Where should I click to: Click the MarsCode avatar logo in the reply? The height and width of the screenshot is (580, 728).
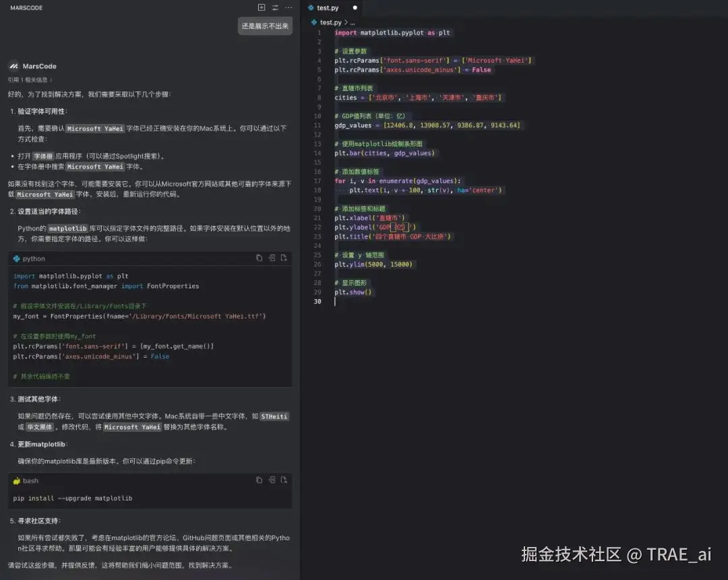pos(13,65)
